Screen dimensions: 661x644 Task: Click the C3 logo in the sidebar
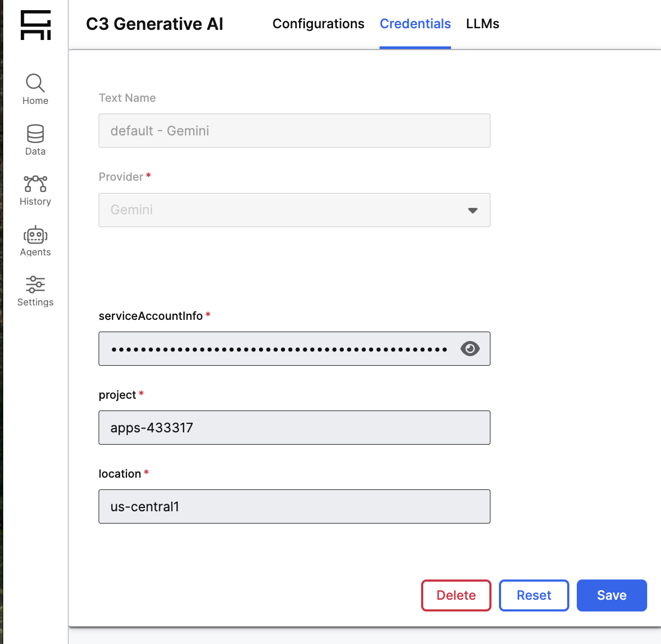coord(36,25)
